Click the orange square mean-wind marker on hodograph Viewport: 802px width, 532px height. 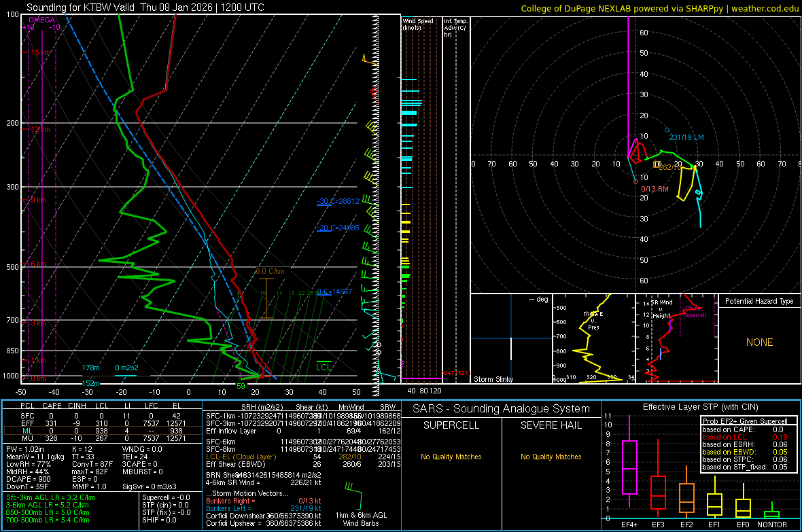click(657, 164)
